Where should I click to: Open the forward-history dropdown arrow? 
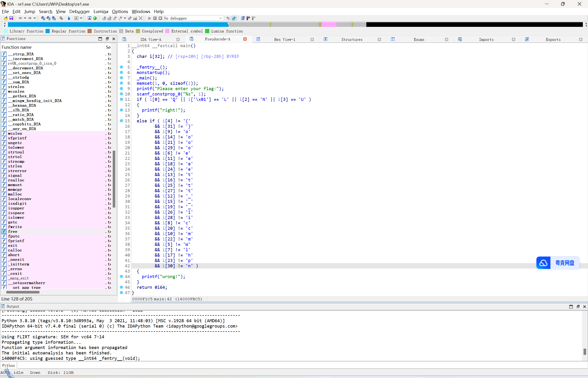tap(35, 18)
